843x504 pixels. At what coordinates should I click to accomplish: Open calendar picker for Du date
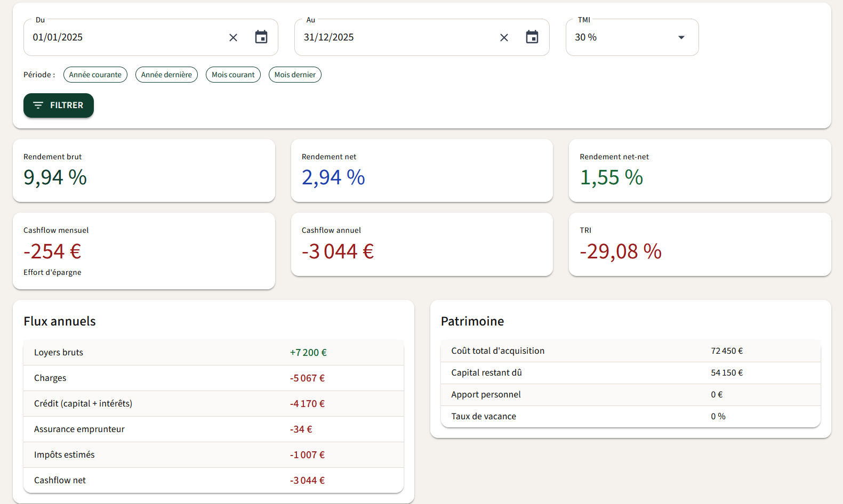pos(261,37)
